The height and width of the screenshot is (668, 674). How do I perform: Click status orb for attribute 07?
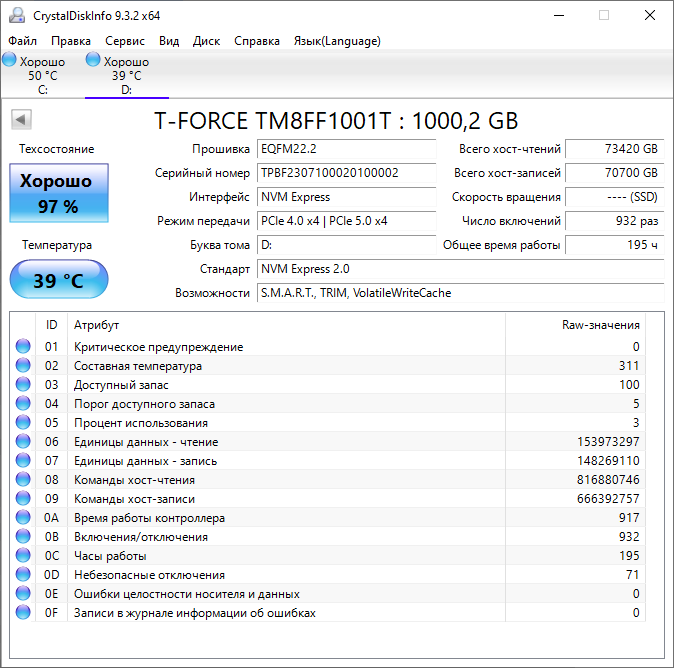coord(23,460)
